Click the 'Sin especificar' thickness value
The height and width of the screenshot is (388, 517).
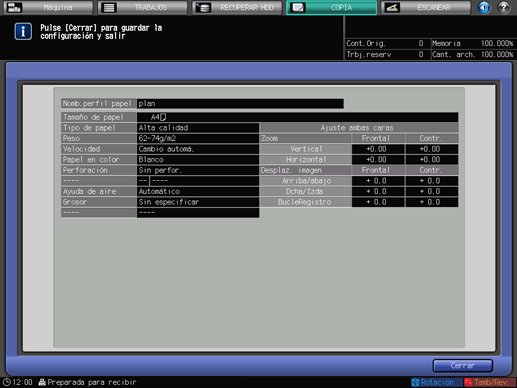click(x=198, y=202)
